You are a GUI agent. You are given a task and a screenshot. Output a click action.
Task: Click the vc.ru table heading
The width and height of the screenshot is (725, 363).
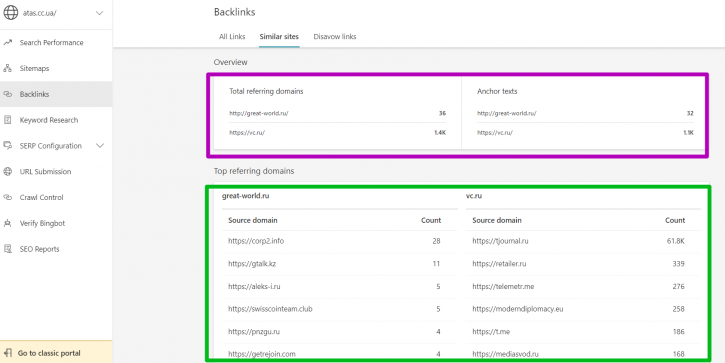click(474, 196)
